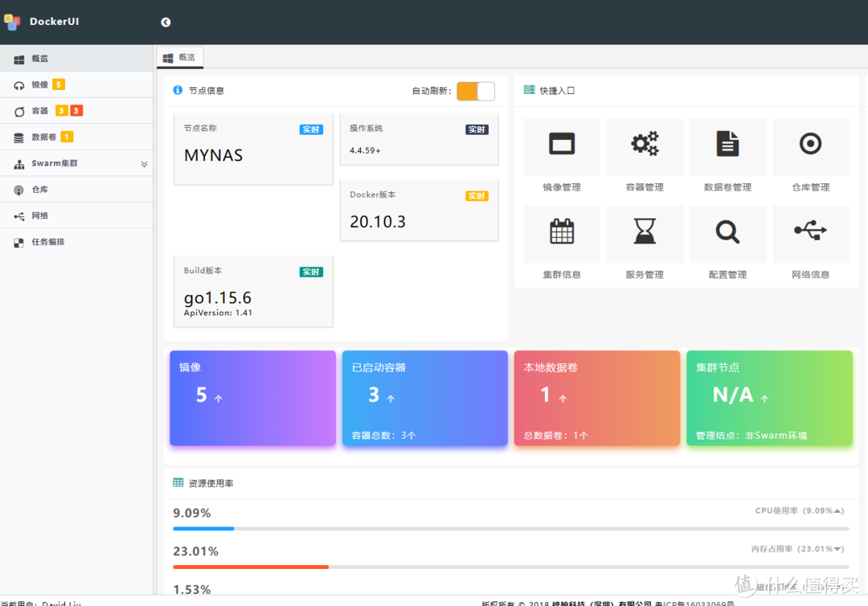Expand the Swarm集群 menu chevron

click(x=144, y=164)
